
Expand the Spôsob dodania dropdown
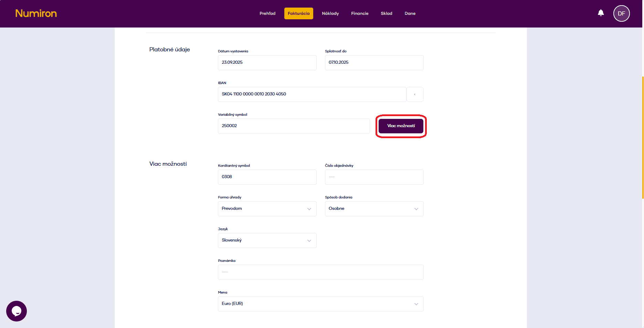(x=374, y=209)
